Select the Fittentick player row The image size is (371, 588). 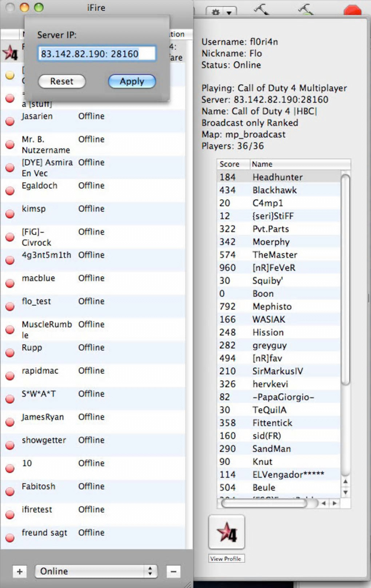coord(279,423)
